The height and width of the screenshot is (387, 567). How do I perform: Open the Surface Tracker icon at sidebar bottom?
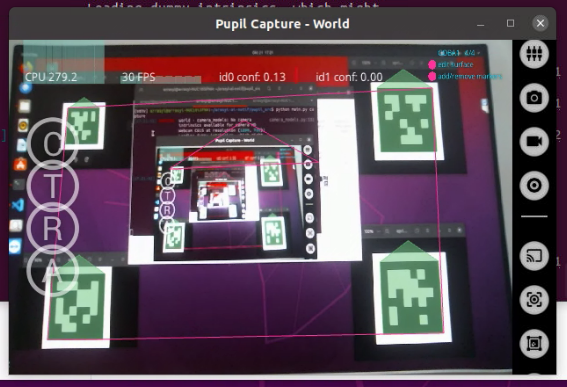(x=534, y=343)
